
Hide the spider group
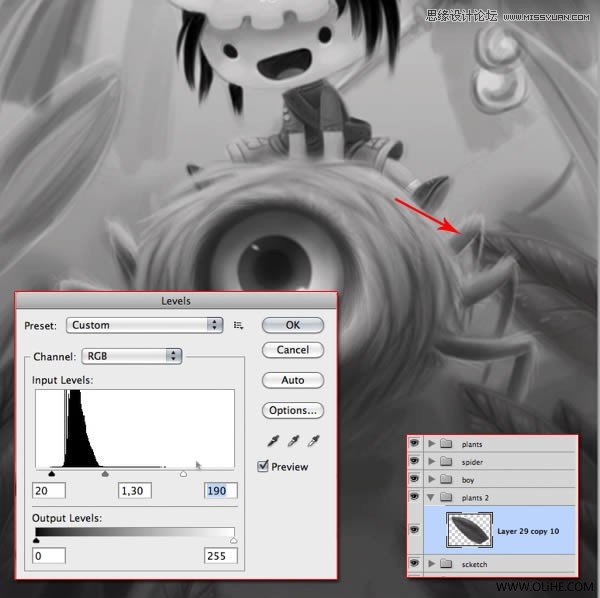point(414,461)
